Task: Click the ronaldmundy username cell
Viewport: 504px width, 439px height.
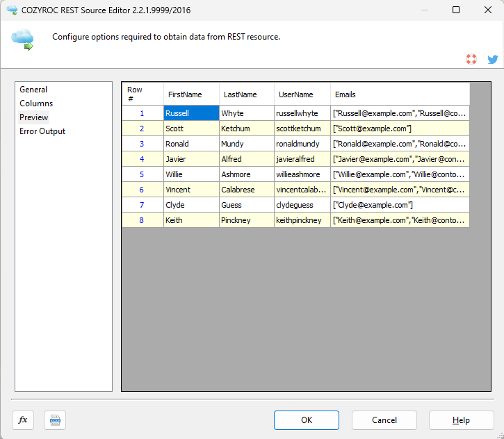Action: coord(302,144)
